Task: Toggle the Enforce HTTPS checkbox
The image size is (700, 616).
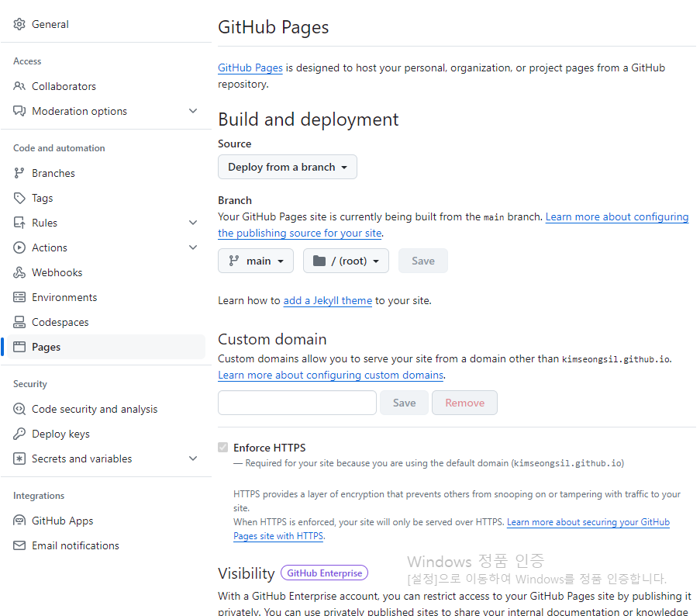Action: tap(222, 447)
